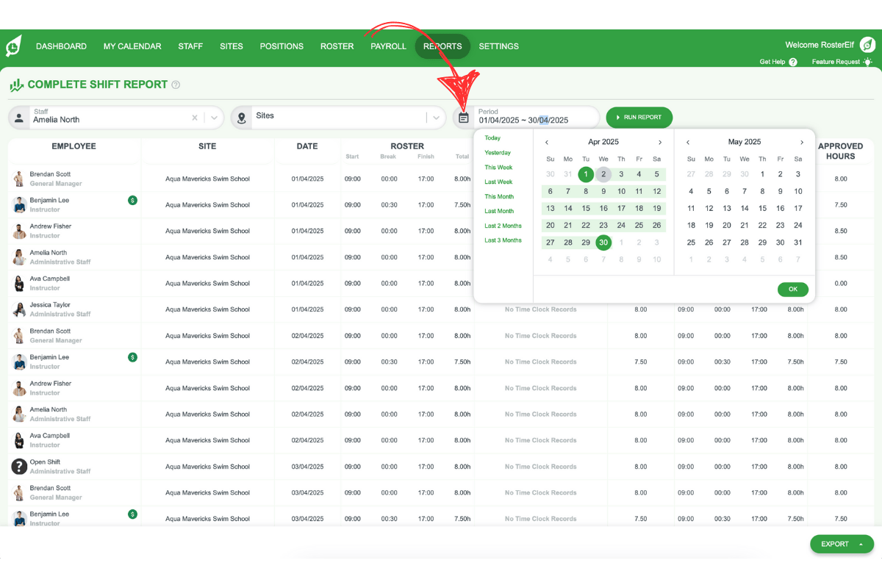The image size is (882, 588).
Task: Open the Payroll menu item
Action: (388, 46)
